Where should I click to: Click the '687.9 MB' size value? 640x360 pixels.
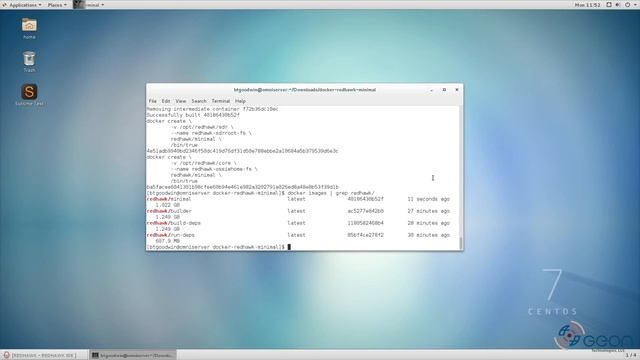pos(168,241)
